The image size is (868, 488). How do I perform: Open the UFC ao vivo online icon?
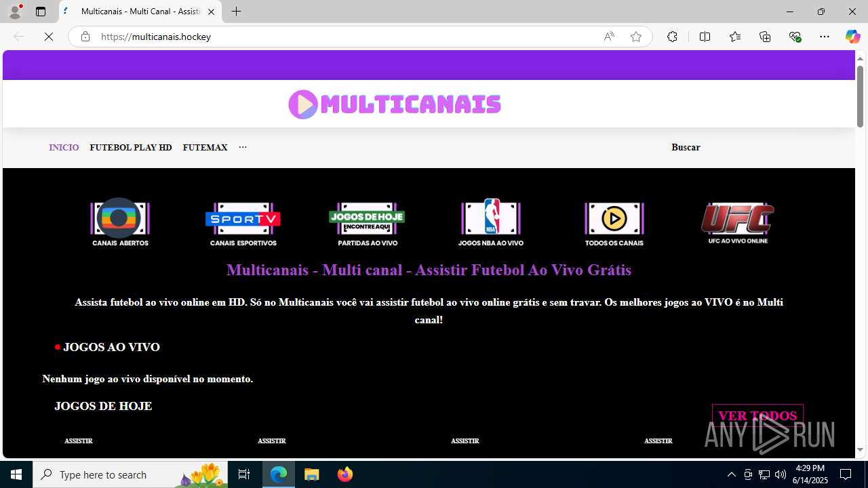coord(738,223)
